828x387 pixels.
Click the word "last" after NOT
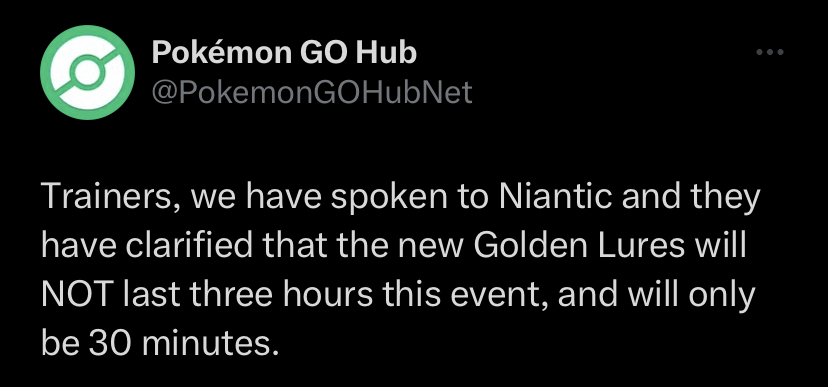(x=153, y=295)
